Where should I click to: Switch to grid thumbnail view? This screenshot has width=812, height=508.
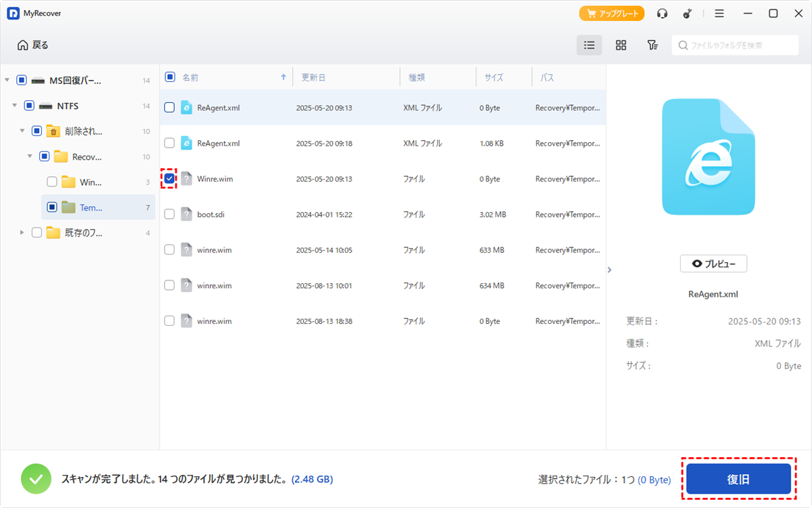click(x=621, y=45)
